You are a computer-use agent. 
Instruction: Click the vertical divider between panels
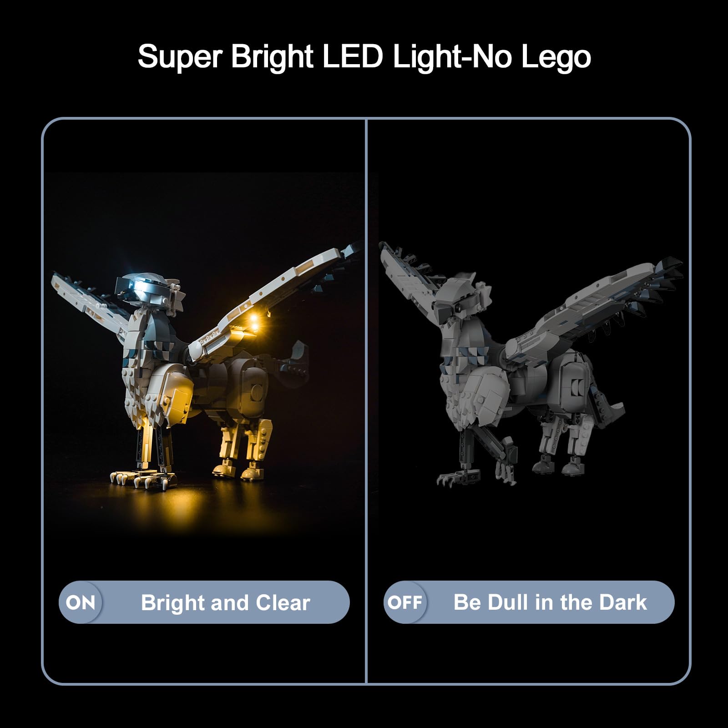pos(366,400)
